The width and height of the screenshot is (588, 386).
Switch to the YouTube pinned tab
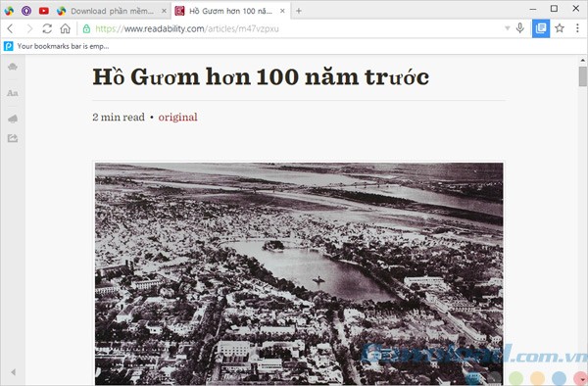(44, 11)
